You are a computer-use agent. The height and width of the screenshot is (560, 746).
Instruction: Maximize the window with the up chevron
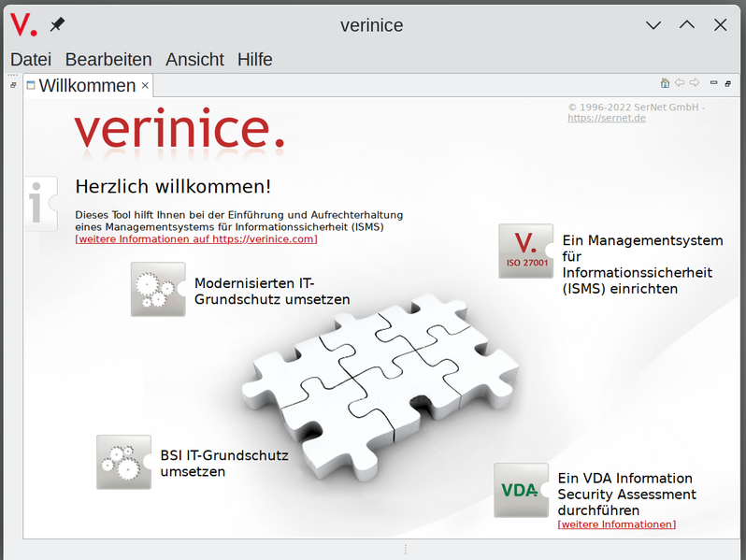tap(686, 24)
